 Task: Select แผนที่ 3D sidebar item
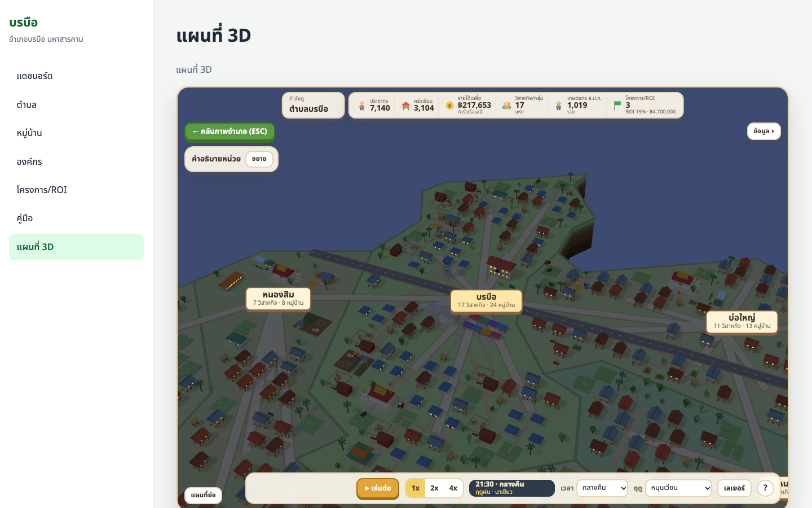76,247
